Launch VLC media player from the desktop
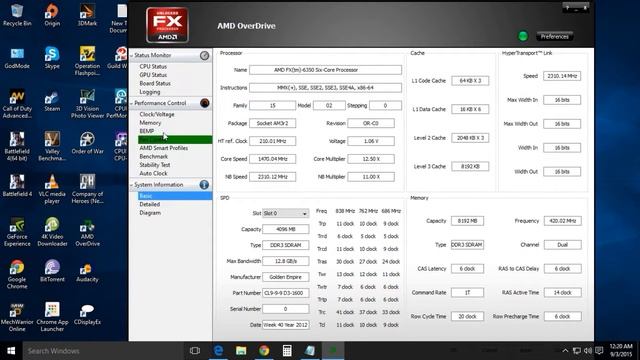The image size is (640, 360). point(52,189)
